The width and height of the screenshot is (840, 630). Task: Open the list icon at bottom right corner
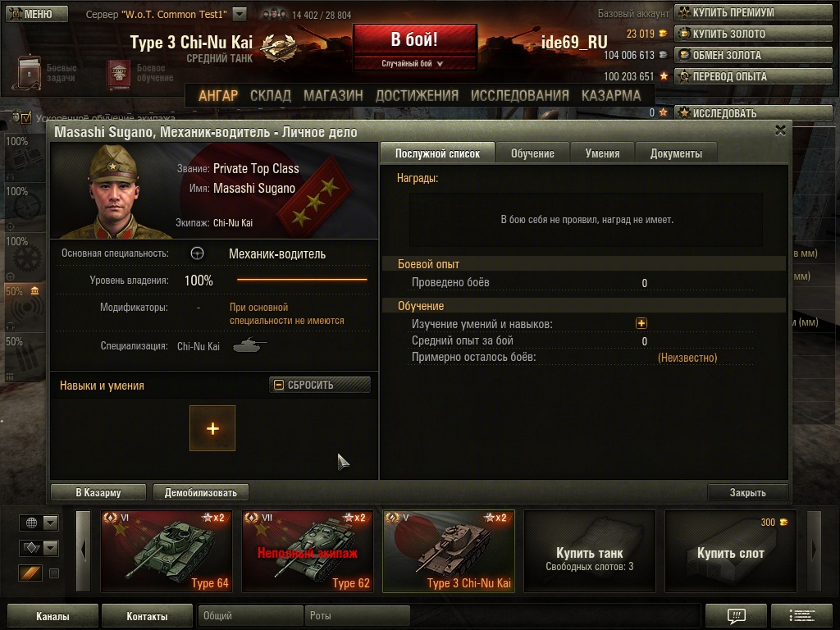(801, 615)
